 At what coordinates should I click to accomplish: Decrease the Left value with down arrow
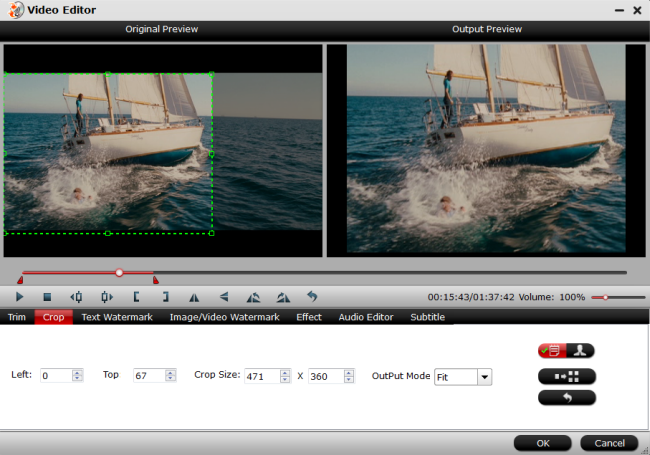click(77, 378)
